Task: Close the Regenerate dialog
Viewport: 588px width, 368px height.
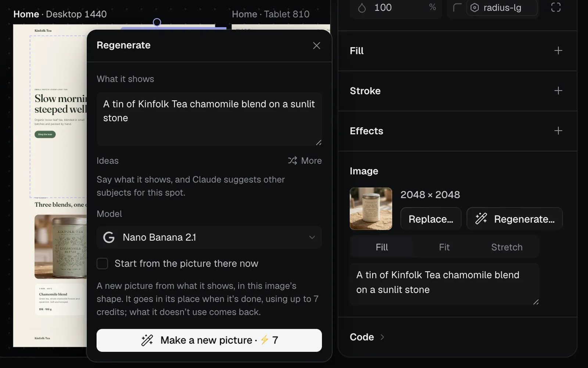Action: (x=316, y=46)
